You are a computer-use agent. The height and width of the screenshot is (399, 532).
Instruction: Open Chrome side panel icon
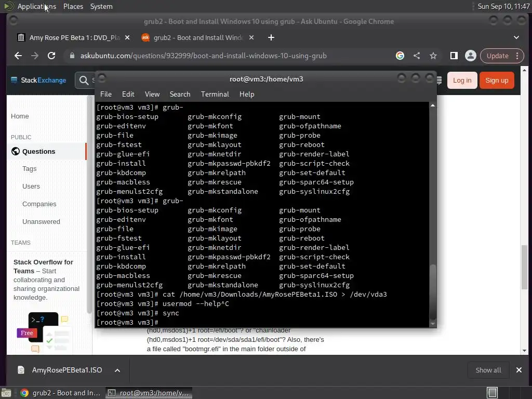[x=454, y=56]
